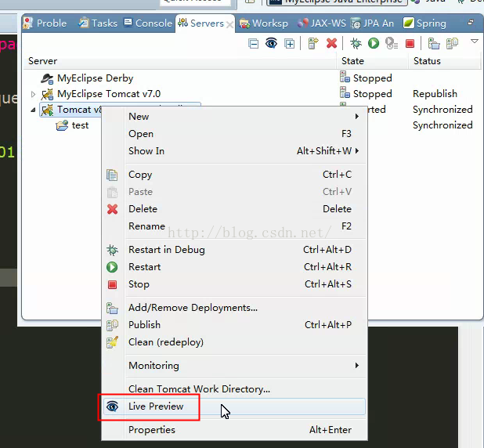Click the new server icon in toolbar
The width and height of the screenshot is (484, 448).
(x=313, y=44)
